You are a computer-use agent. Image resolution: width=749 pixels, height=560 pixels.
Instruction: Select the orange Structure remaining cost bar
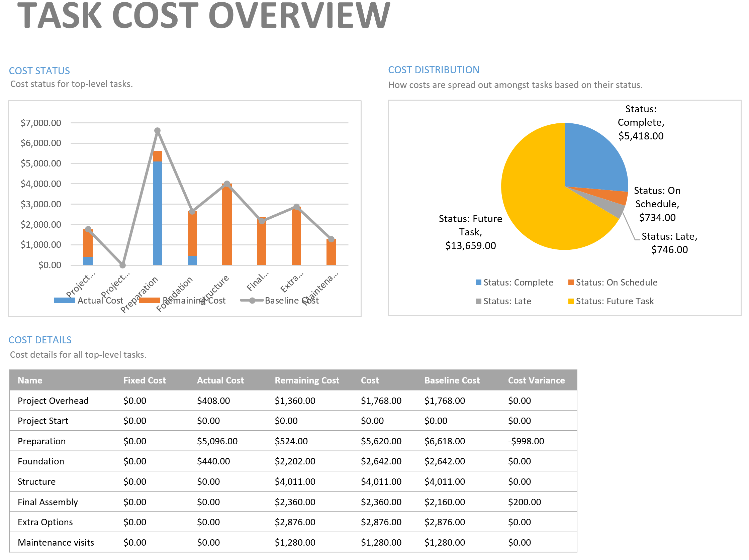pos(227,227)
